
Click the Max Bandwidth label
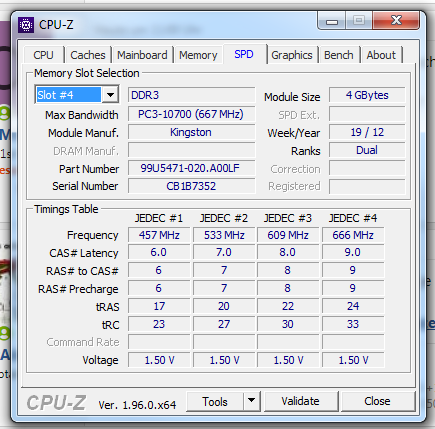[82, 115]
